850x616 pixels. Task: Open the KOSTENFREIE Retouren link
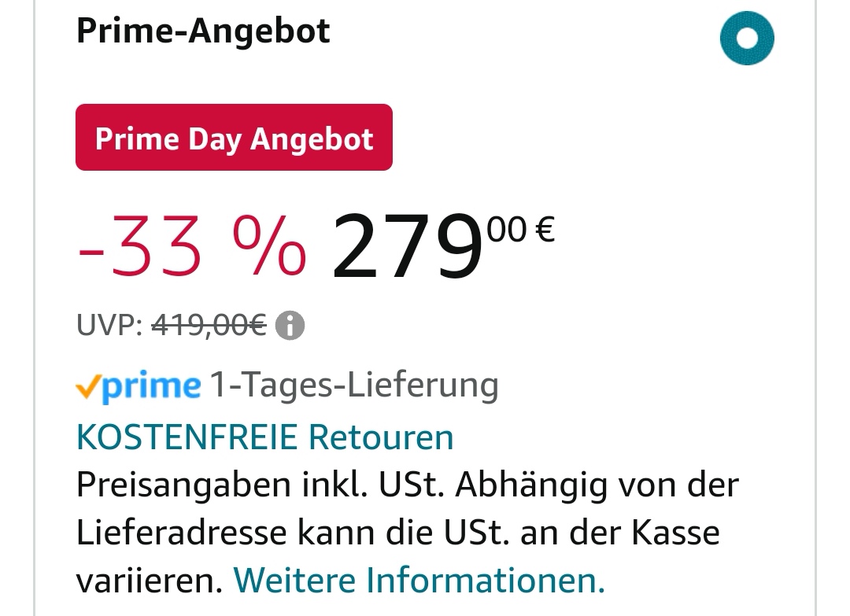(264, 437)
